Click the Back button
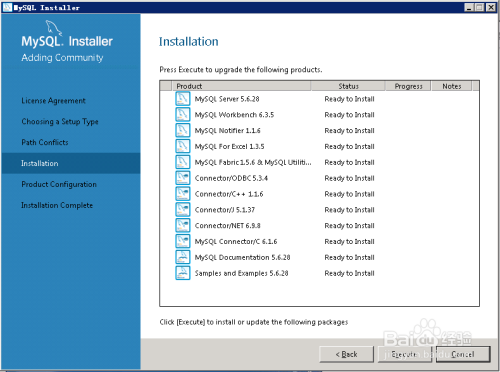 (346, 354)
